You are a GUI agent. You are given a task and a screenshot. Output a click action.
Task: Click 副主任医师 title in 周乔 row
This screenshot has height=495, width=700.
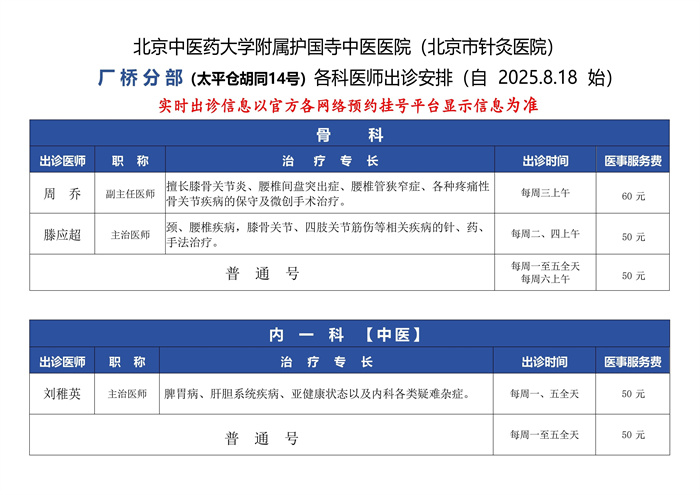[130, 194]
